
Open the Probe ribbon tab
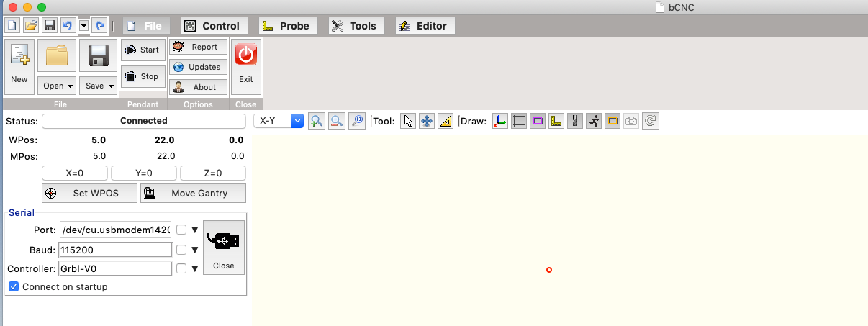pyautogui.click(x=287, y=26)
